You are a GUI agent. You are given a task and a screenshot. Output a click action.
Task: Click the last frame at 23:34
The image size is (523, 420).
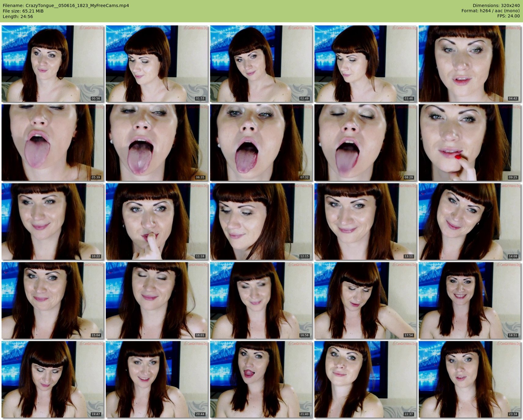(x=470, y=379)
